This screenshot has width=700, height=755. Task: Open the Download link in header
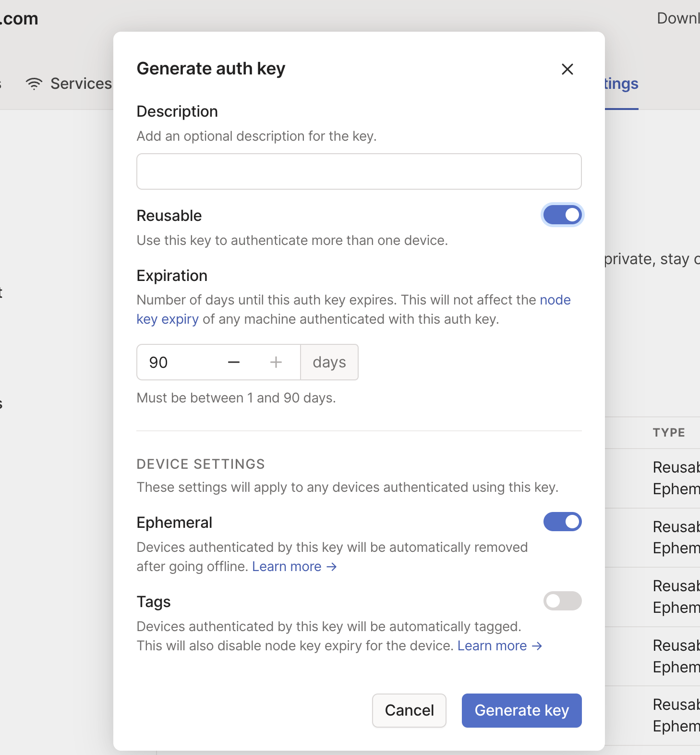pyautogui.click(x=678, y=18)
